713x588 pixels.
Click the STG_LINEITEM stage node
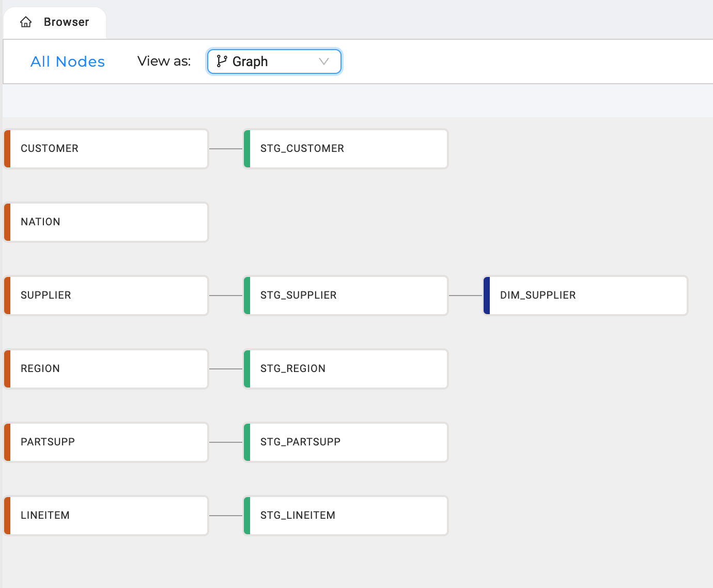coord(346,516)
